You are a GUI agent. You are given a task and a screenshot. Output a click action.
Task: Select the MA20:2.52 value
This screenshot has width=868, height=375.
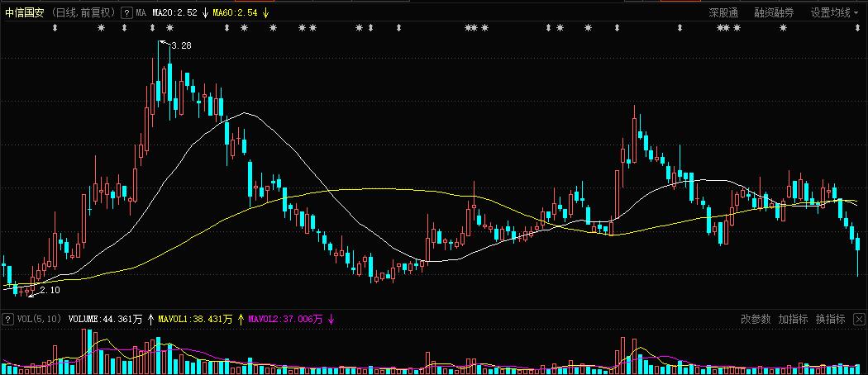pos(175,12)
